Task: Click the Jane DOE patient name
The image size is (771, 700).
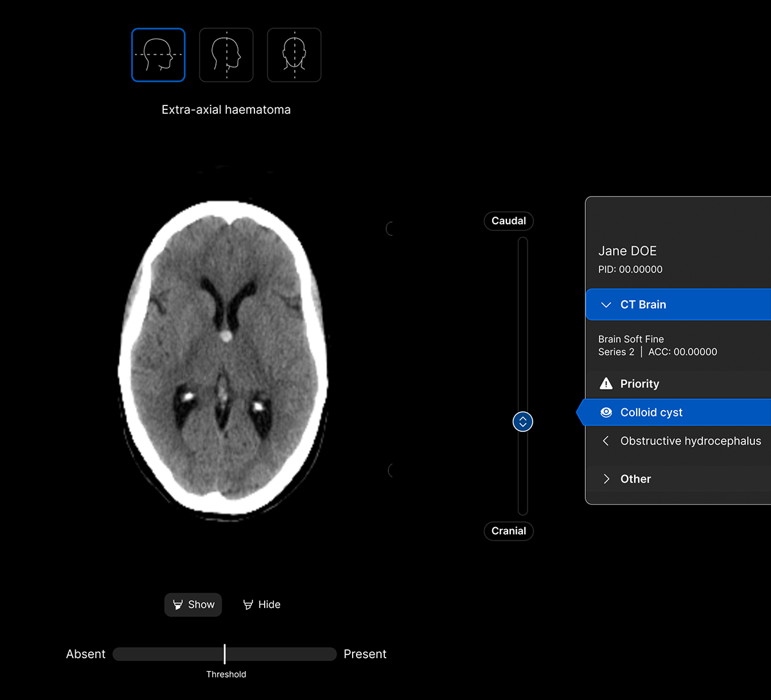Action: point(627,251)
